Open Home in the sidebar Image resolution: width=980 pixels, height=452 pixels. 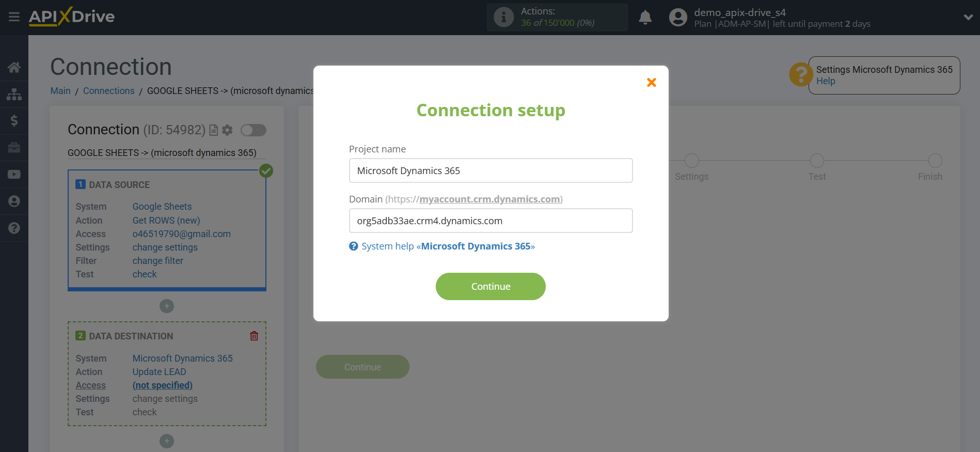pyautogui.click(x=14, y=67)
